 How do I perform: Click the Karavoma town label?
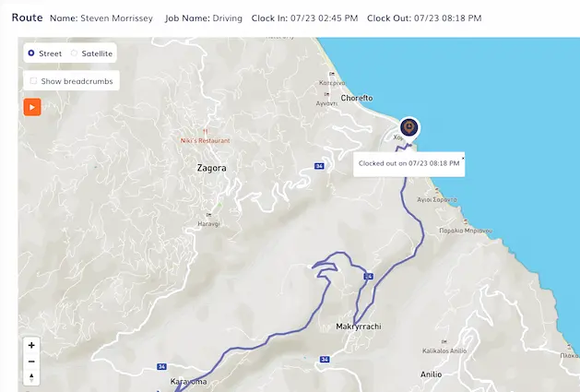[x=188, y=381]
